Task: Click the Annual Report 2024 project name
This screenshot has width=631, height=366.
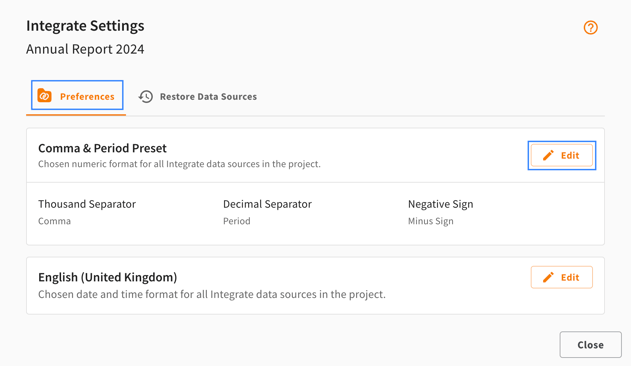Action: (85, 49)
